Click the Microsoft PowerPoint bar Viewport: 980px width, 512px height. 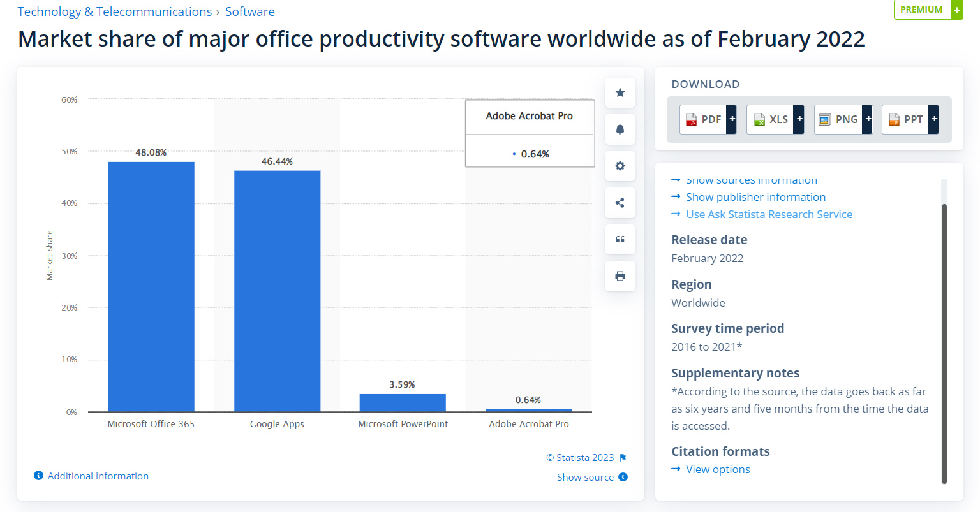(x=403, y=403)
